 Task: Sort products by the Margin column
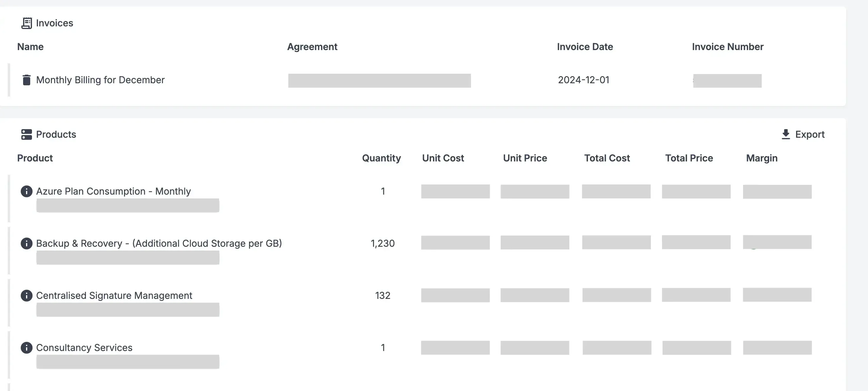(x=761, y=158)
